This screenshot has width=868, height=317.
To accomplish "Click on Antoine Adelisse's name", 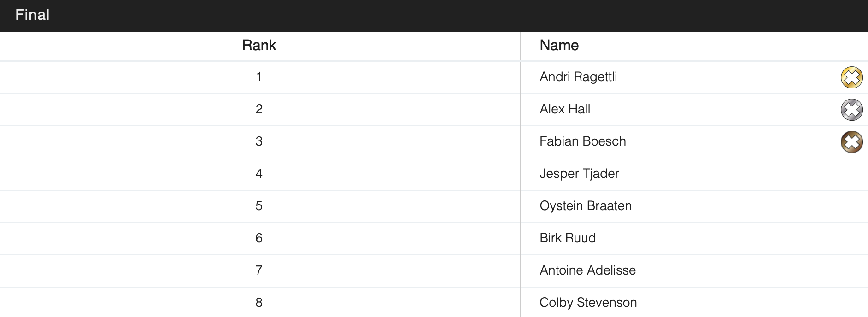I will (x=587, y=270).
